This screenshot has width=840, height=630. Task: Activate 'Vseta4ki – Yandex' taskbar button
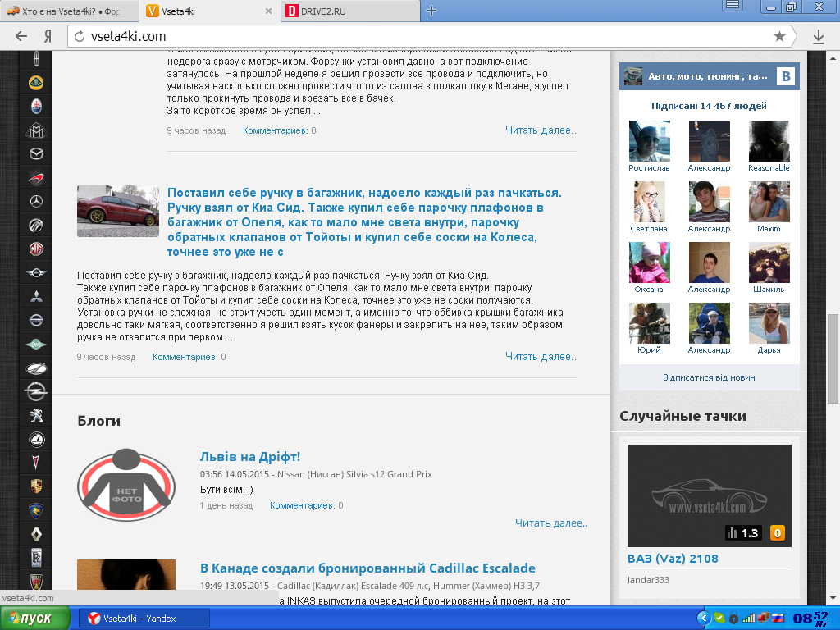click(x=144, y=619)
